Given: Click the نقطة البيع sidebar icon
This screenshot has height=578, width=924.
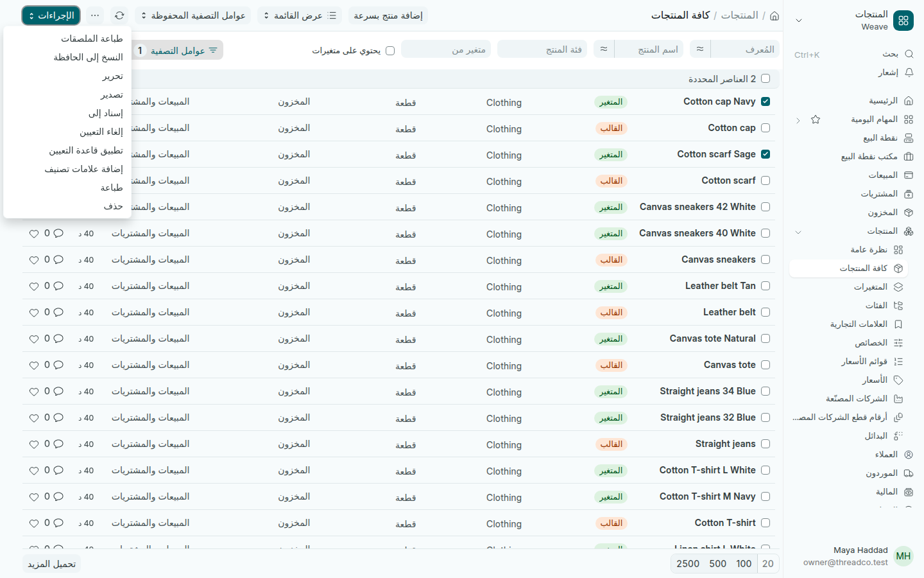Looking at the screenshot, I should pos(909,138).
